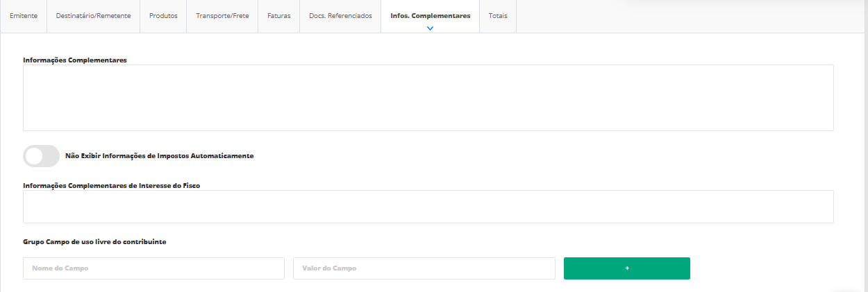Focus the Nome do Campo input

(153, 268)
